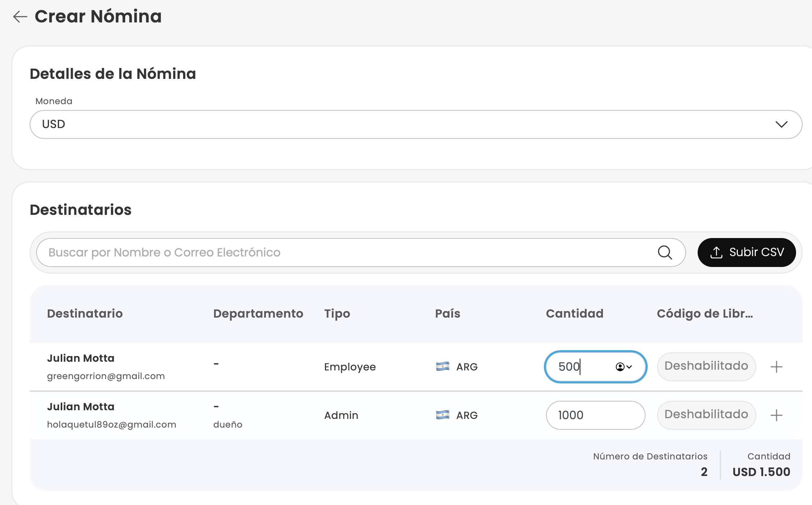
Task: Click the Código de Libr... column header
Action: [705, 314]
